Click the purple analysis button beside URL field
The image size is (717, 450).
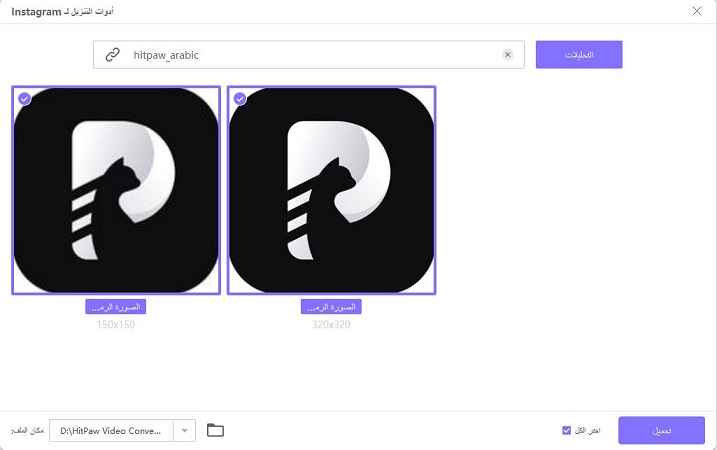point(579,55)
